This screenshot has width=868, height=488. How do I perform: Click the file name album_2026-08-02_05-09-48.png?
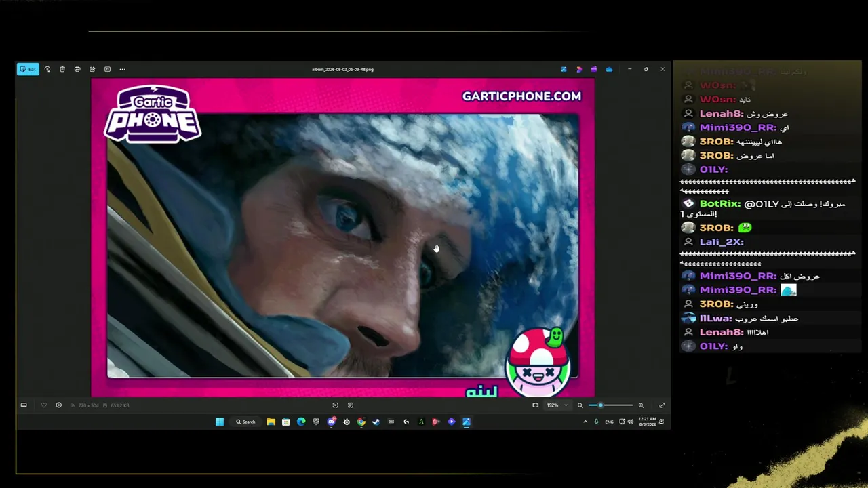[x=342, y=69]
